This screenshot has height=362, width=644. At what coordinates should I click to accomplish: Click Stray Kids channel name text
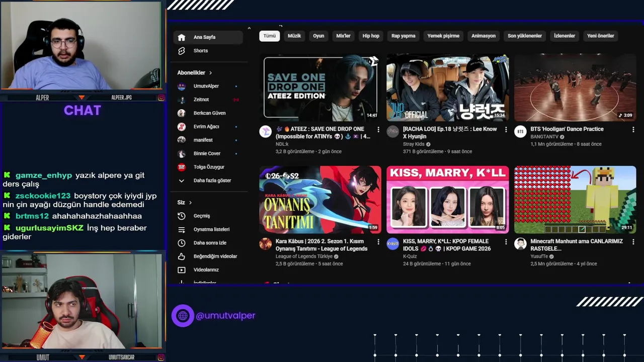(x=414, y=144)
